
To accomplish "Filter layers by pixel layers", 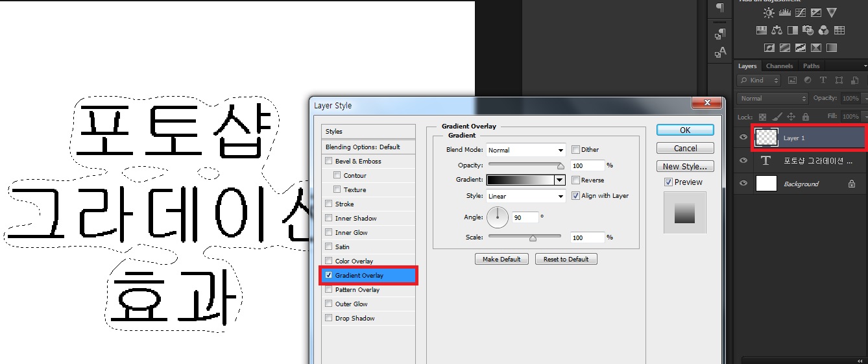I will 792,80.
